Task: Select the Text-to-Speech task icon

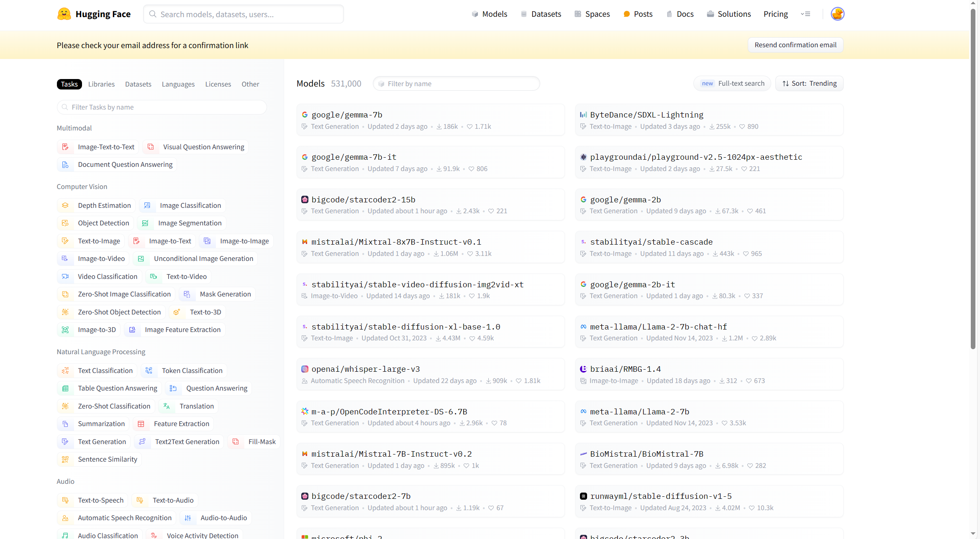Action: (x=65, y=500)
